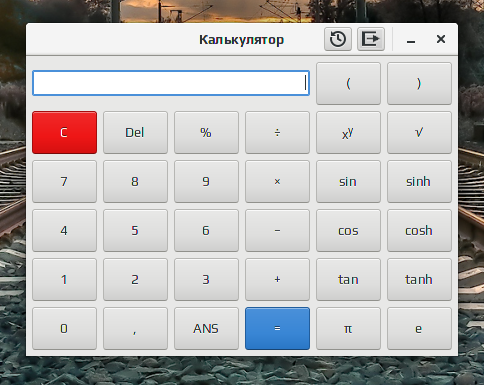Insert the decimal comma

(x=135, y=328)
